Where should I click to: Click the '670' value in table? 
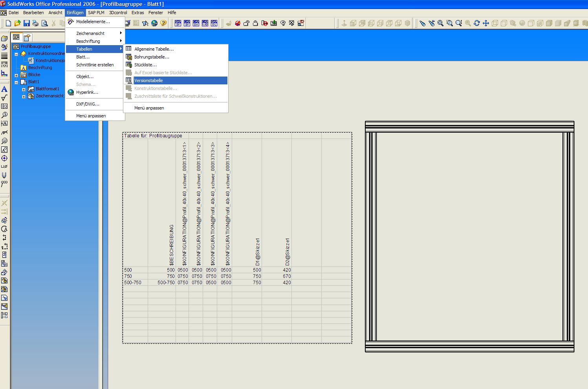tap(287, 276)
